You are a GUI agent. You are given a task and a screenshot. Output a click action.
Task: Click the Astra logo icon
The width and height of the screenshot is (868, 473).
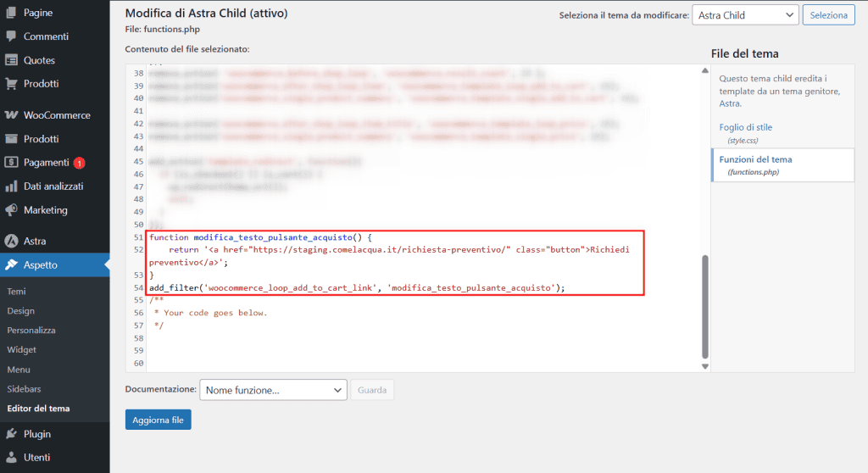[11, 241]
